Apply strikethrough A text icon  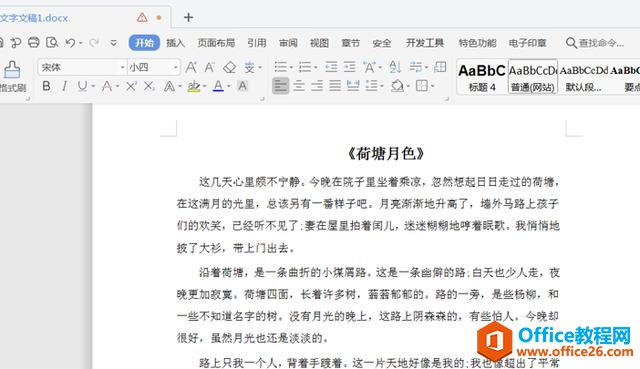click(x=107, y=86)
